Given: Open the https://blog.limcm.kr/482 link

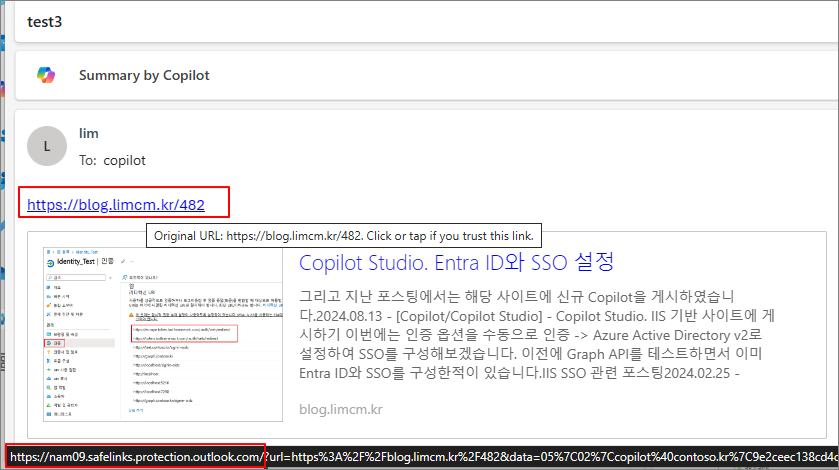Looking at the screenshot, I should [x=116, y=204].
